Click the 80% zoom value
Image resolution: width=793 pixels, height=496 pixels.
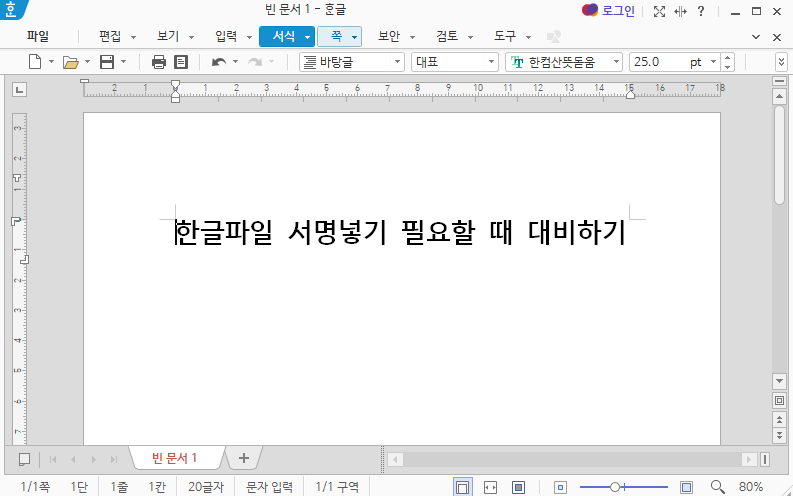click(x=751, y=487)
